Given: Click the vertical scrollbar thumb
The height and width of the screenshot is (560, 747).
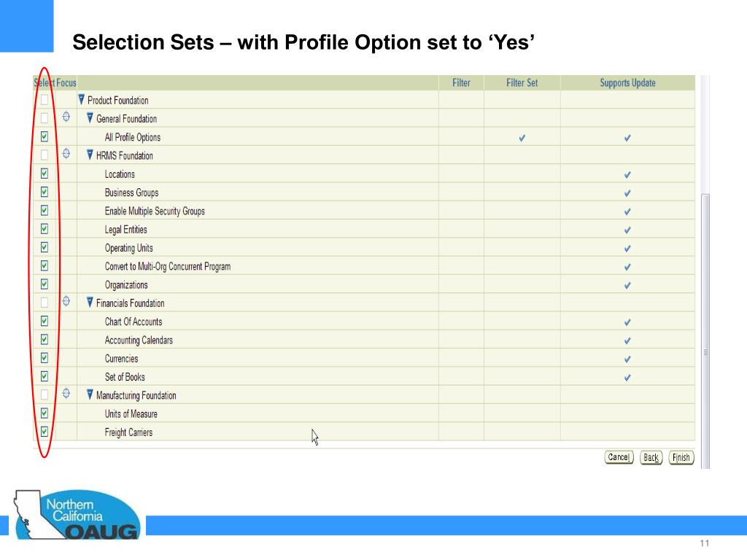Looking at the screenshot, I should tap(705, 331).
